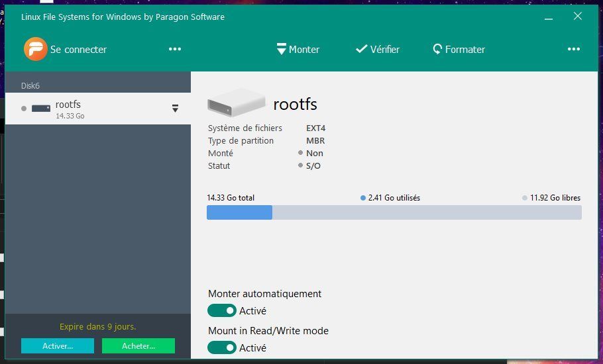Screen dimensions: 603x364
Task: Click the Formater toolbar button
Action: 459,49
